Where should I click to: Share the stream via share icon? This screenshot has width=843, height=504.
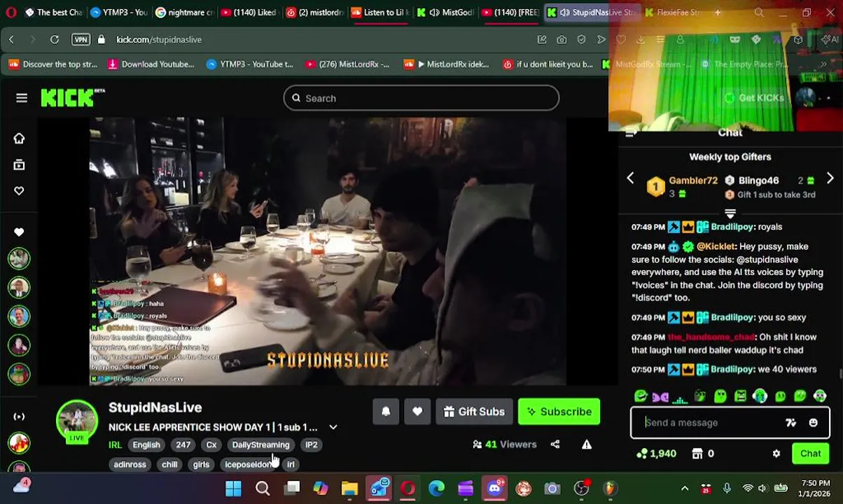555,444
